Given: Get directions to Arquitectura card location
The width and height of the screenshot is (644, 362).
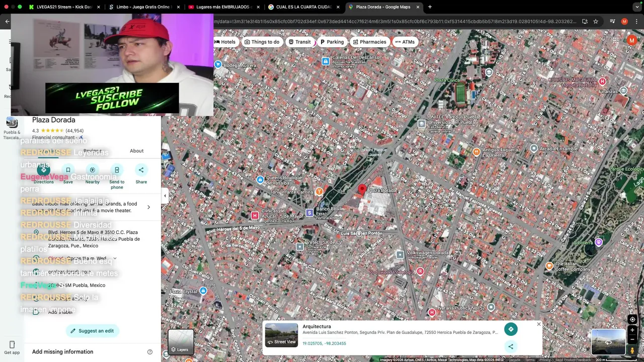Looking at the screenshot, I should [511, 329].
